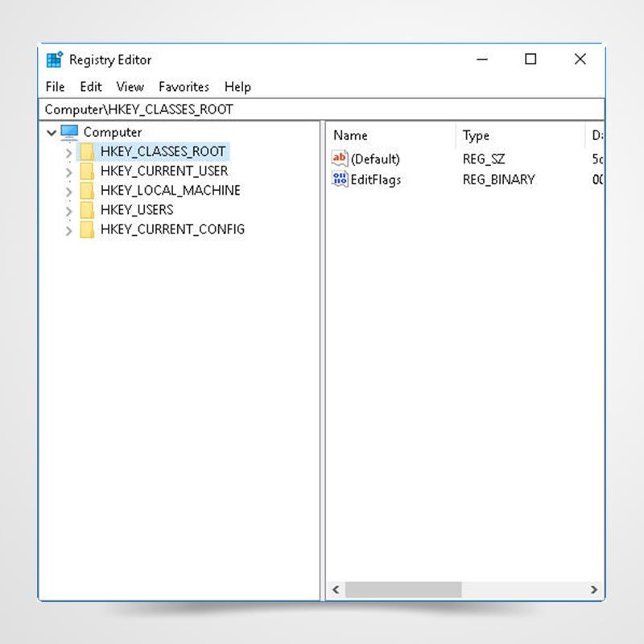Click the Registry Editor app icon in title bar
This screenshot has width=644, height=644.
click(54, 60)
